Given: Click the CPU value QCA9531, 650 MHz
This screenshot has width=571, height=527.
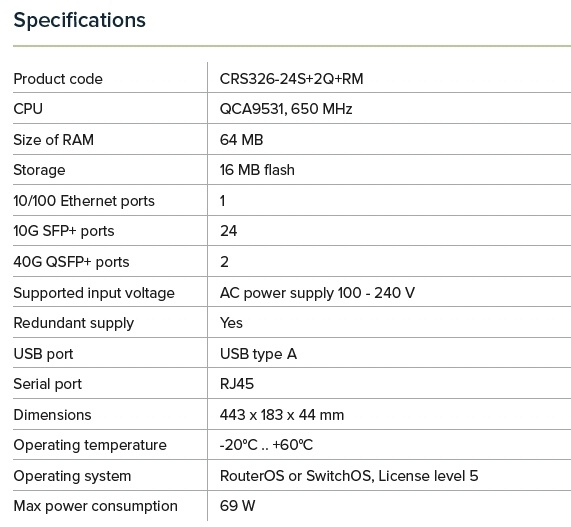Looking at the screenshot, I should pyautogui.click(x=286, y=109).
